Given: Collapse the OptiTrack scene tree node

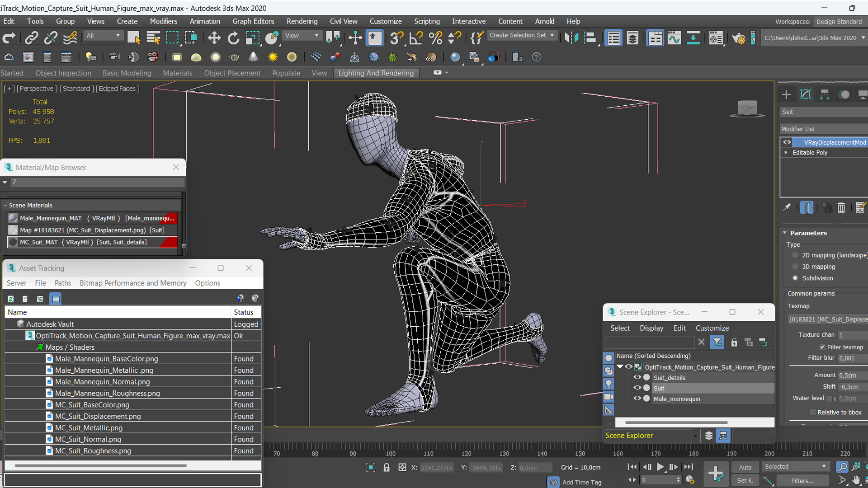Looking at the screenshot, I should click(x=620, y=367).
